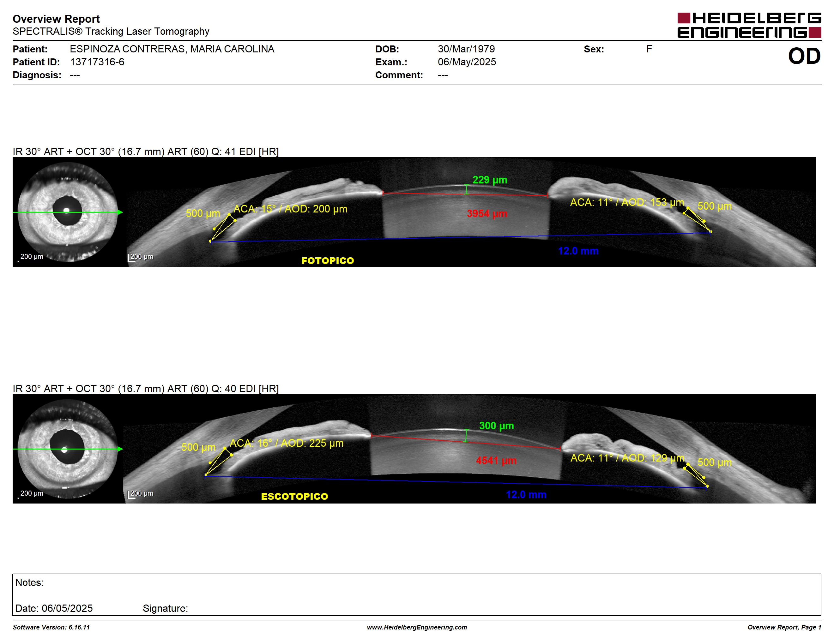Screen dimensions: 834x644
Task: Click the Diagnosis field value
Action: (75, 75)
